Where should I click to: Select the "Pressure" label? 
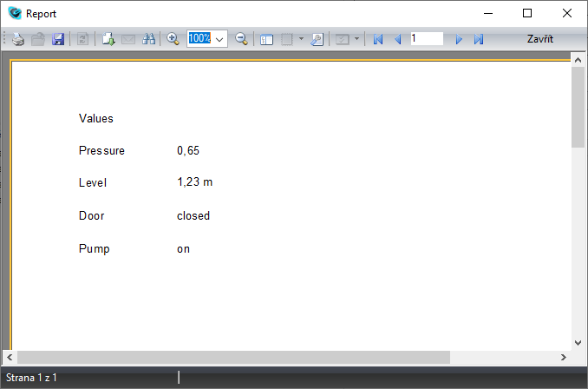[101, 150]
